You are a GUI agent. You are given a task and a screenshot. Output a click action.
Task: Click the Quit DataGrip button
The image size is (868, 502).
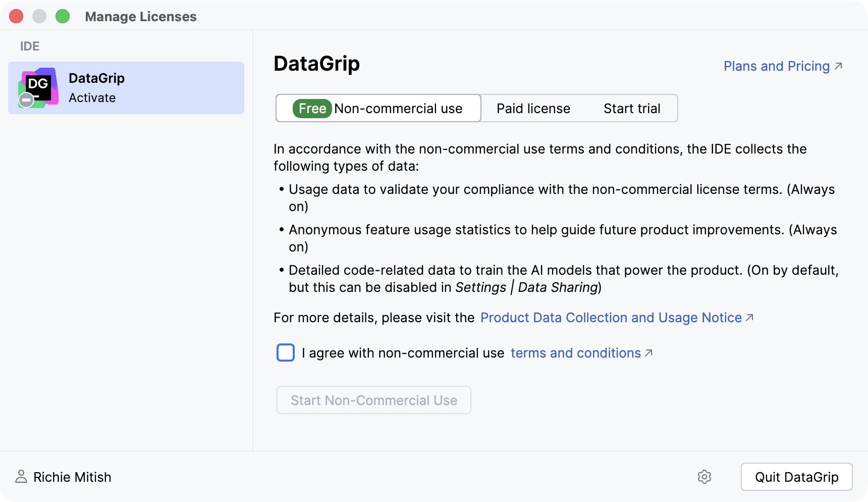[x=796, y=477]
